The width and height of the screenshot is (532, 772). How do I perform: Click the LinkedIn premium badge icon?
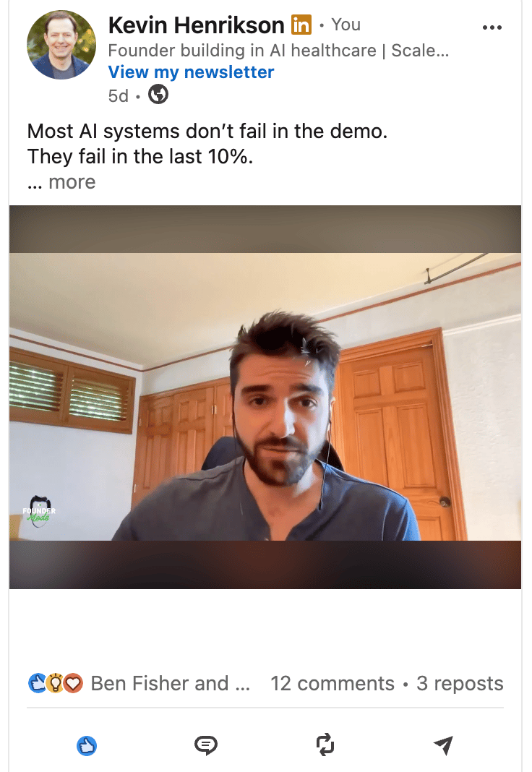[301, 25]
